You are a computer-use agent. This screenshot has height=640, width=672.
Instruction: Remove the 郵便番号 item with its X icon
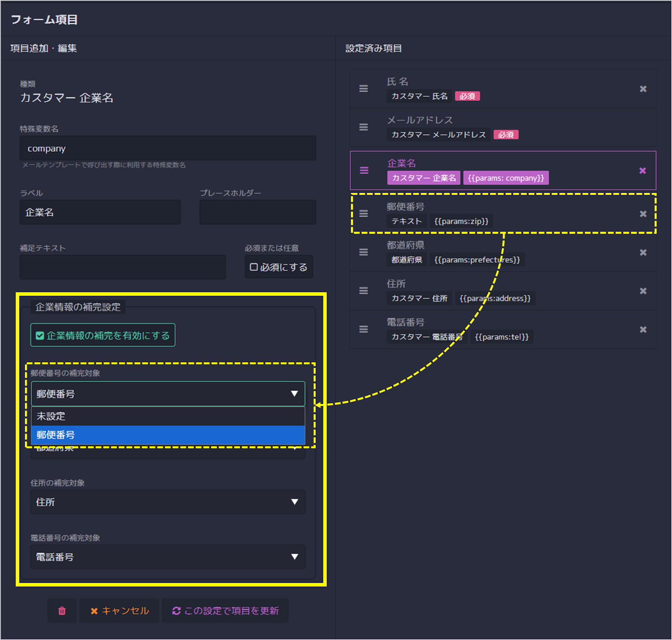pyautogui.click(x=643, y=214)
